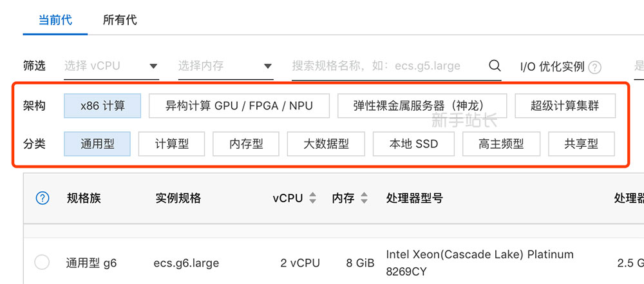Pick the 超级计算集群 architecture
Screen dimensions: 644x284
click(x=565, y=106)
